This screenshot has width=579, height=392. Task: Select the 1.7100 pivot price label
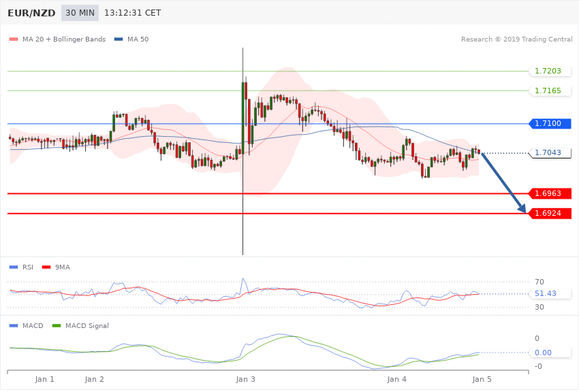pos(550,123)
